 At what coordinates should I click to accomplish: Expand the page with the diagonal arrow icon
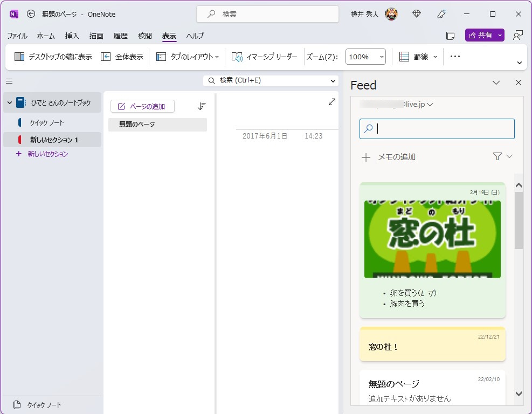[x=331, y=101]
